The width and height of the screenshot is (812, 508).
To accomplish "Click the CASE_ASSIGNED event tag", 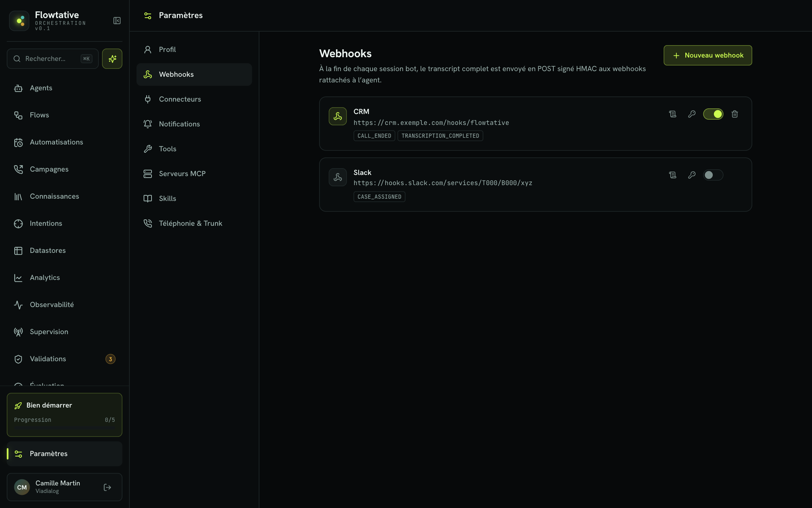I will tap(379, 197).
